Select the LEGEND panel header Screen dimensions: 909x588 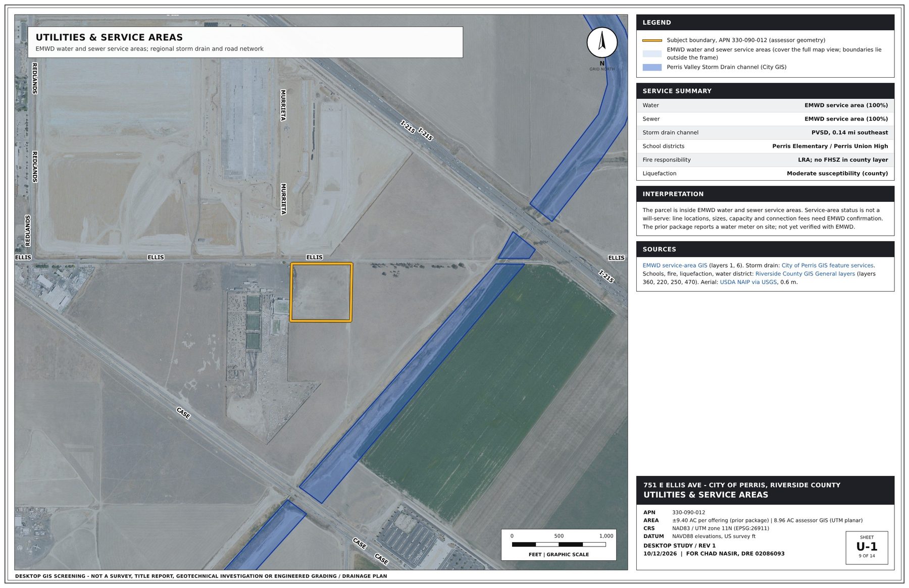coord(765,23)
